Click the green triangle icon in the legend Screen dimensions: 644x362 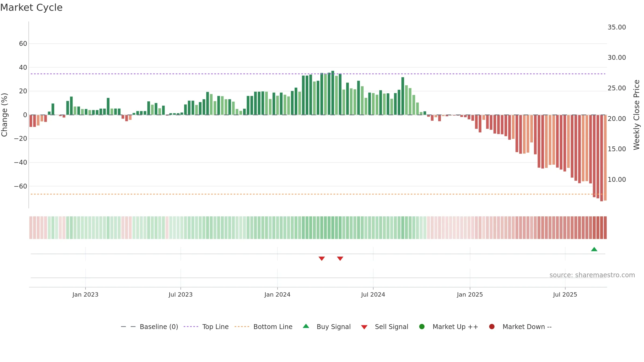[306, 326]
